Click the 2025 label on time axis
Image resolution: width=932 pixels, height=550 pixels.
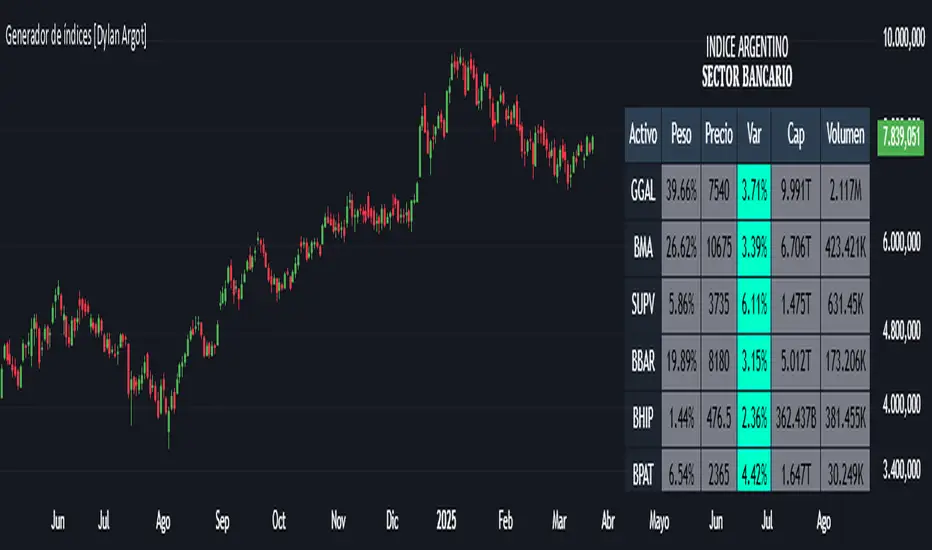click(x=447, y=521)
